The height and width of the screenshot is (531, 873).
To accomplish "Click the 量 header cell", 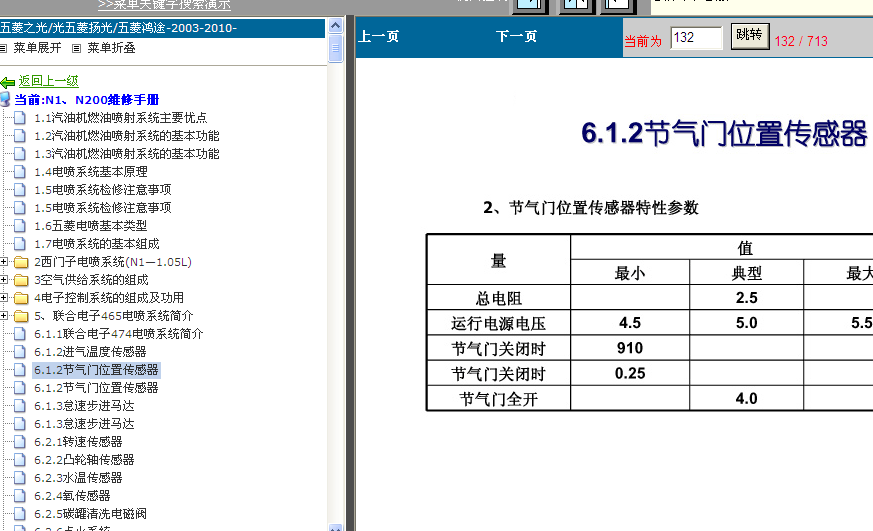I will click(499, 260).
